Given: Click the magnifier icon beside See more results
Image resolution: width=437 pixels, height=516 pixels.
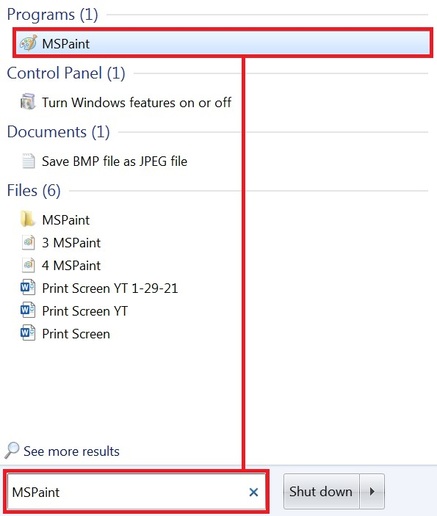Looking at the screenshot, I should [12, 450].
